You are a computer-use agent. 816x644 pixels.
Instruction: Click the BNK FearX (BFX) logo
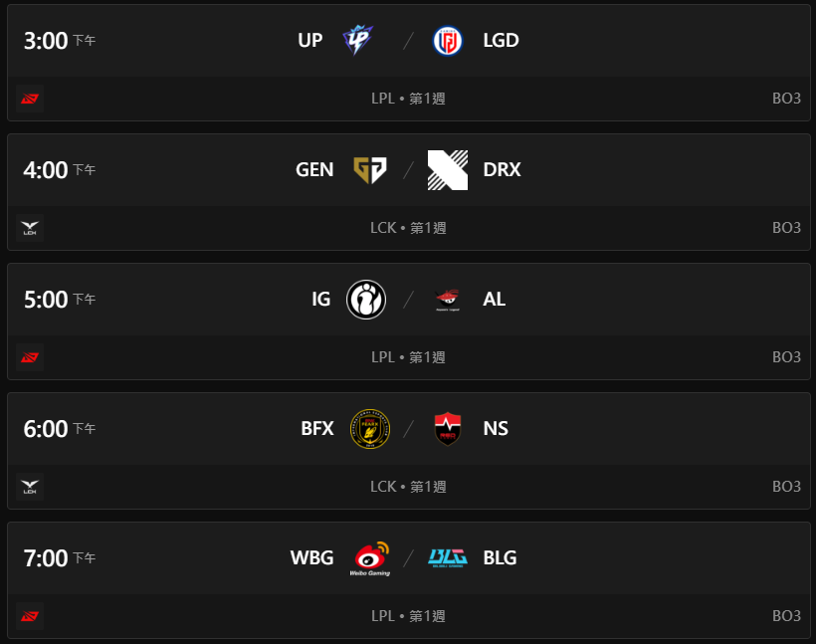(370, 428)
